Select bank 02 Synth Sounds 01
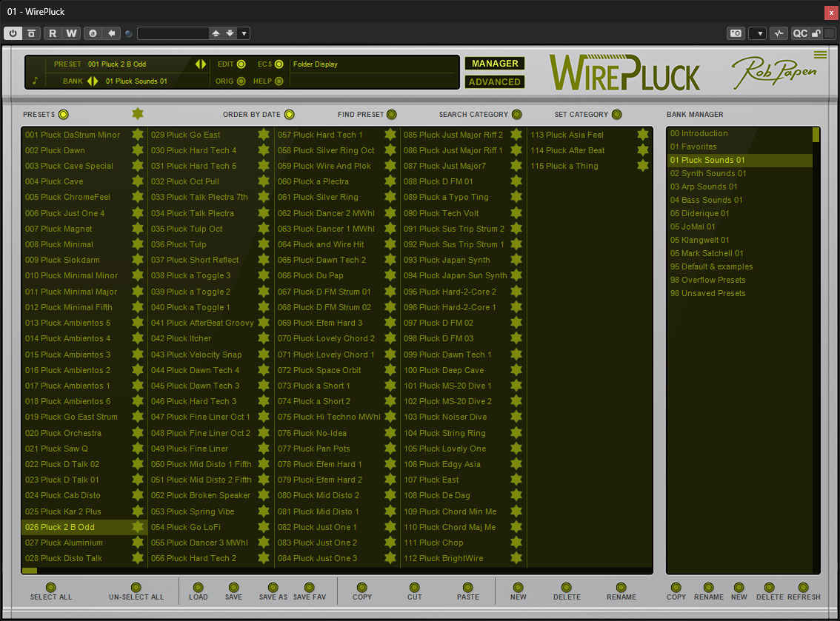 tap(739, 173)
